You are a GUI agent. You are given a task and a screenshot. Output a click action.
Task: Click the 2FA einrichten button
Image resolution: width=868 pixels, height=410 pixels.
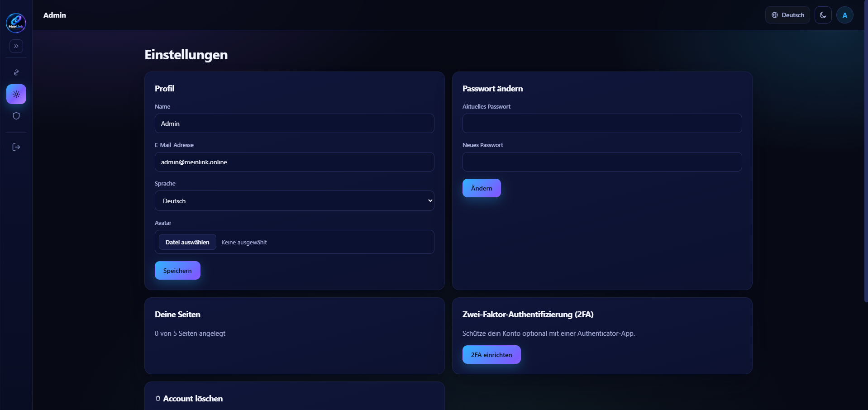pyautogui.click(x=491, y=355)
